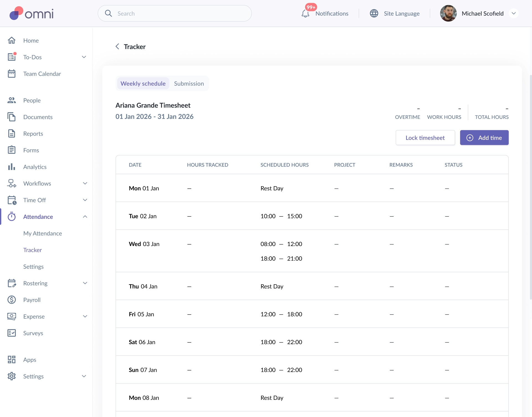Expand the Rostering submenu chevron
The width and height of the screenshot is (532, 417).
click(85, 283)
